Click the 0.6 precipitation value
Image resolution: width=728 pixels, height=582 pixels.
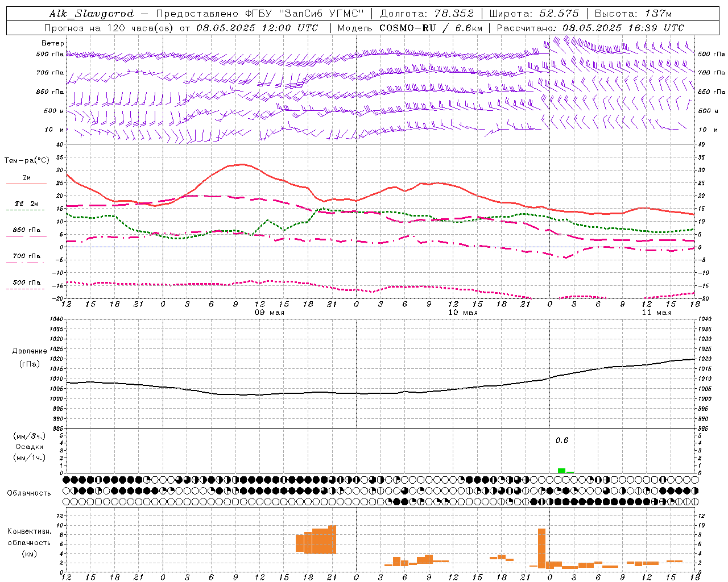tap(562, 440)
